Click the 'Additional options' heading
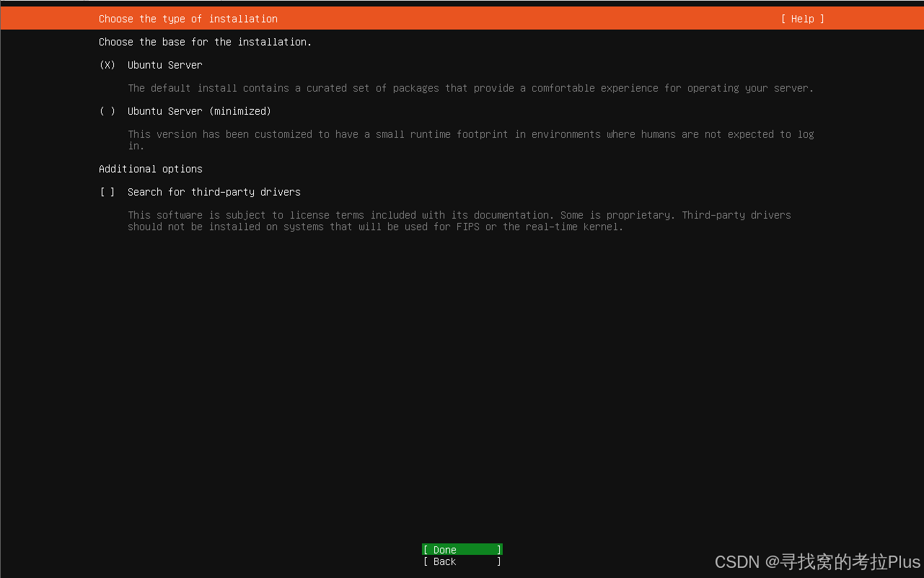Image resolution: width=924 pixels, height=578 pixels. pos(151,169)
